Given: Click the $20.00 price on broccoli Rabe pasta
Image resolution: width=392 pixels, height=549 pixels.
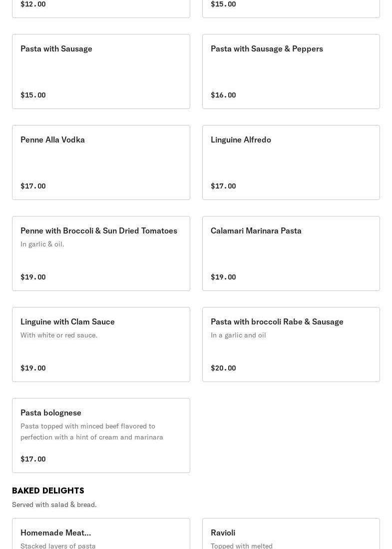Looking at the screenshot, I should pyautogui.click(x=223, y=368).
